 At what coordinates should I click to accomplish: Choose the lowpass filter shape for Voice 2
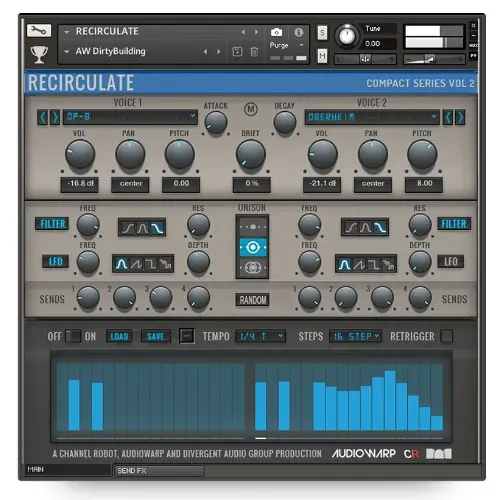(x=380, y=228)
